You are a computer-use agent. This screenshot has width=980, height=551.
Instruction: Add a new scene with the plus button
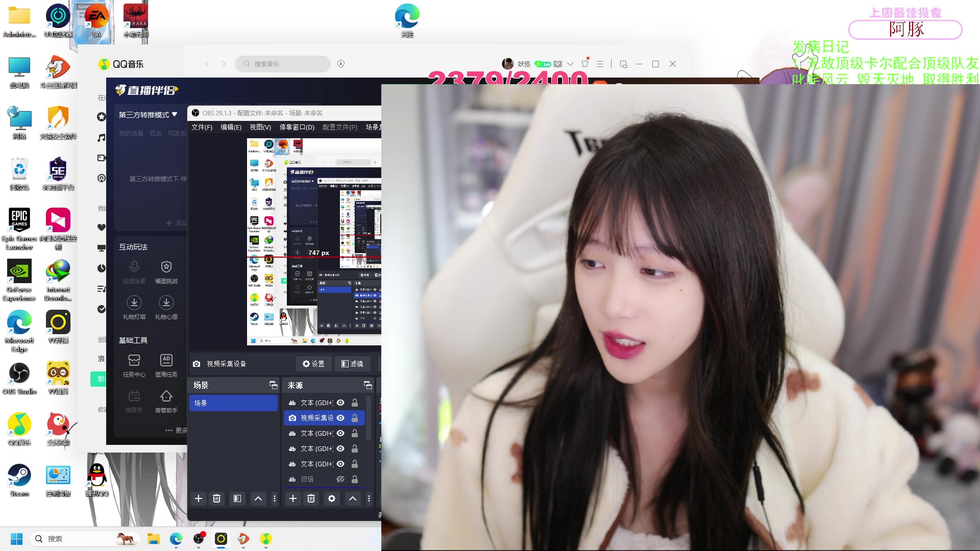[199, 498]
